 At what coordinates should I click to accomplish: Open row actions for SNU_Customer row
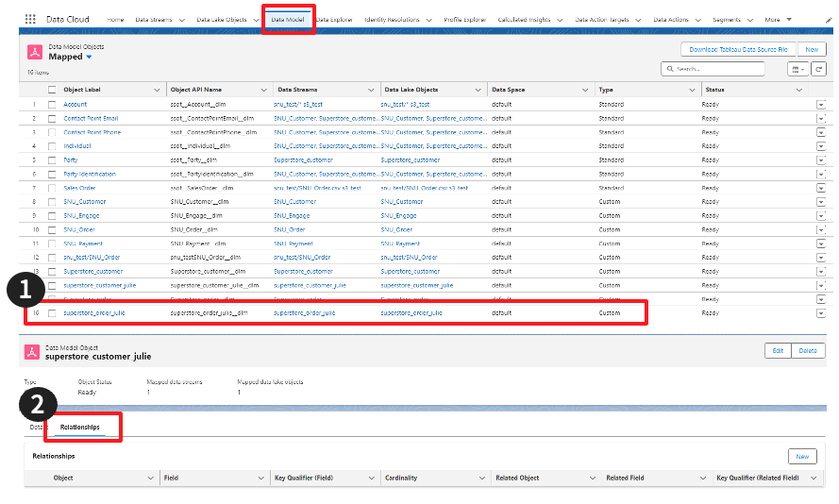(821, 202)
